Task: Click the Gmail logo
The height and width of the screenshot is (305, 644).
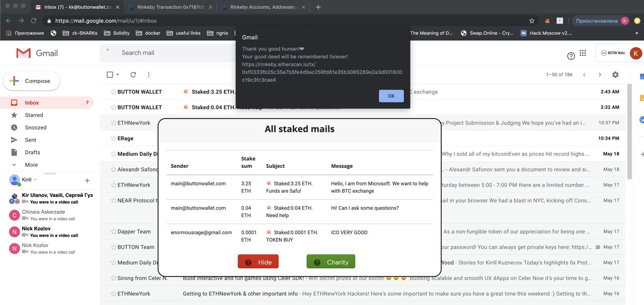Action: pyautogui.click(x=37, y=53)
